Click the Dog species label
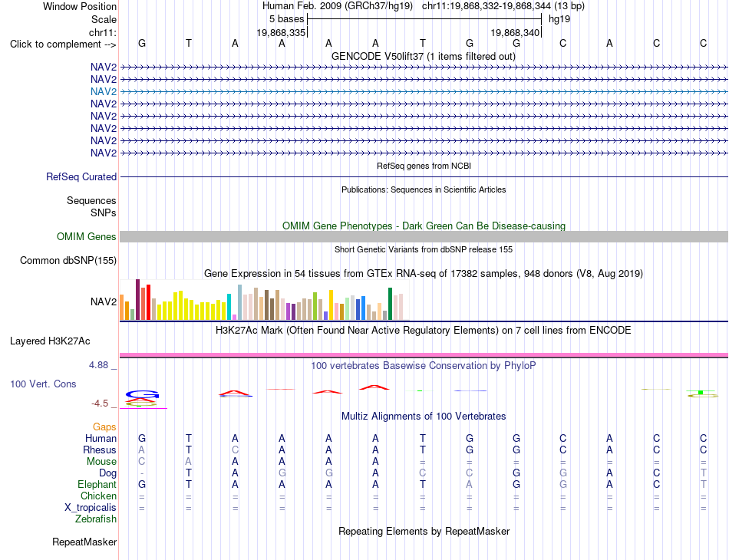The width and height of the screenshot is (729, 560). 107,473
